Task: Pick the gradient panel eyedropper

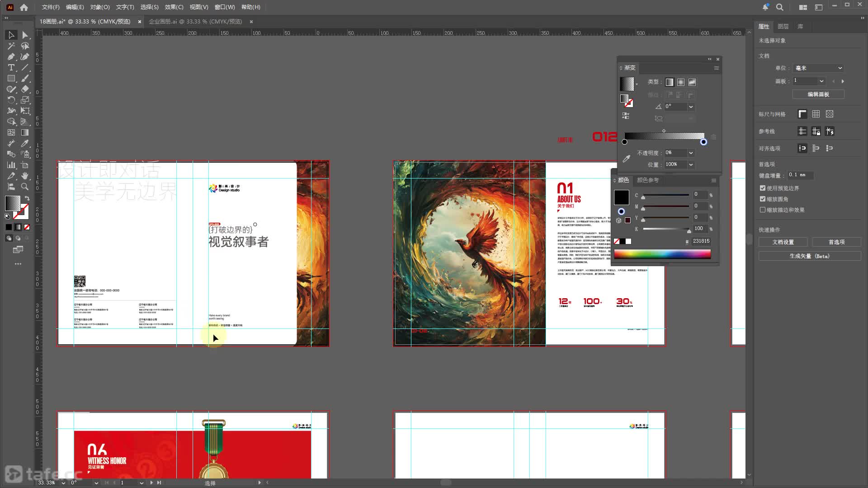Action: tap(627, 158)
